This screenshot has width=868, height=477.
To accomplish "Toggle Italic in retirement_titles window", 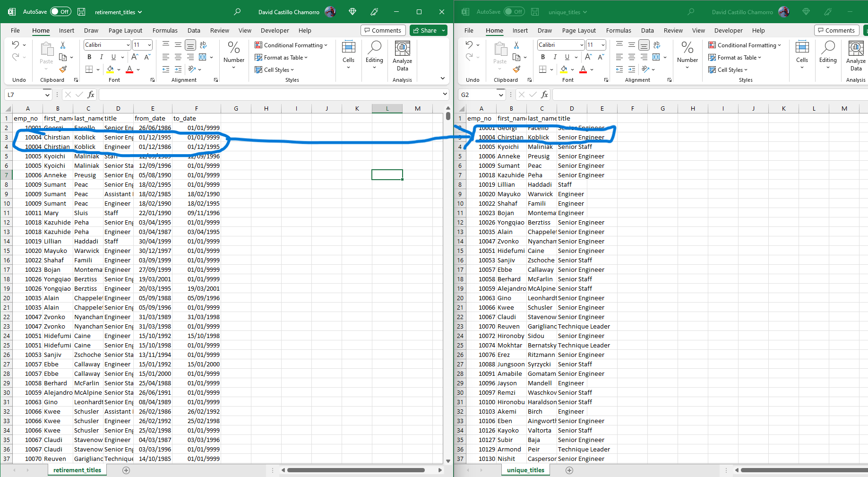I will point(101,57).
